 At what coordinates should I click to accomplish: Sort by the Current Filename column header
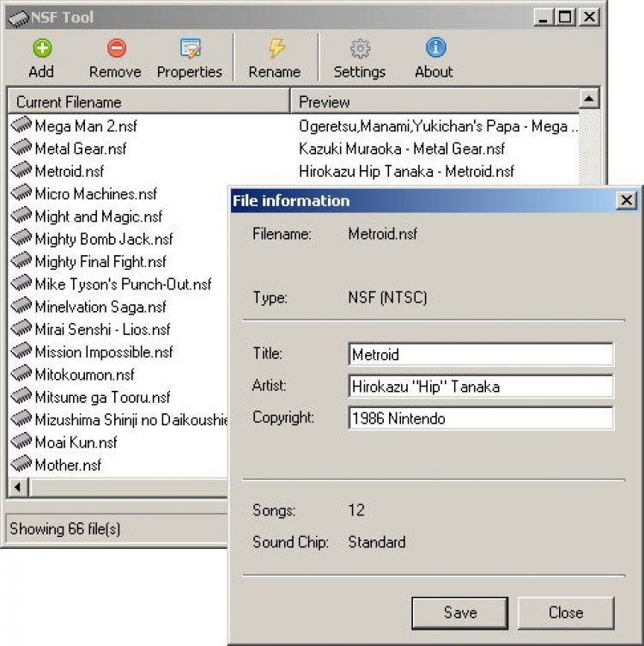149,101
